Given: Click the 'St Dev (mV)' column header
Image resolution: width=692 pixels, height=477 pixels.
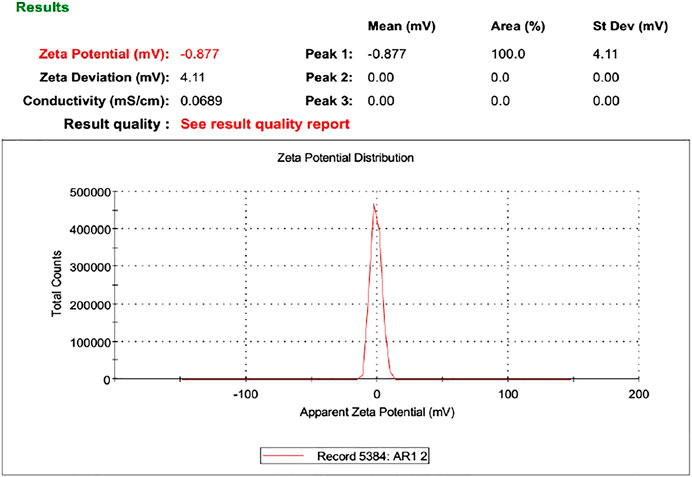Looking at the screenshot, I should click(630, 26).
